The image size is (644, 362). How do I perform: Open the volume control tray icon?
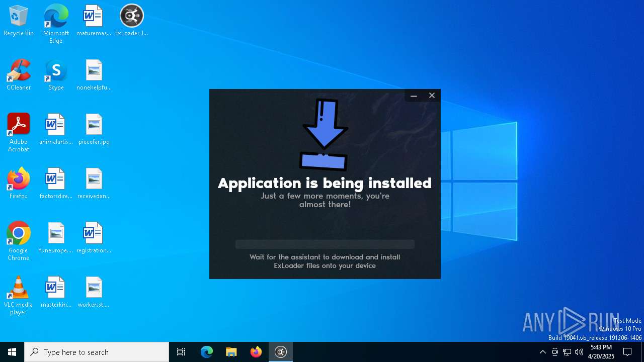[x=579, y=352]
